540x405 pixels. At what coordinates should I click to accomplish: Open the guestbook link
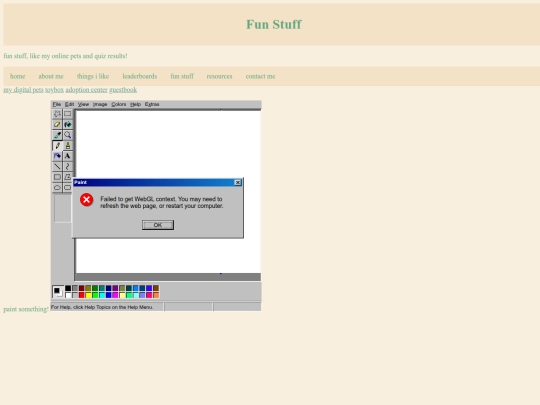(123, 90)
